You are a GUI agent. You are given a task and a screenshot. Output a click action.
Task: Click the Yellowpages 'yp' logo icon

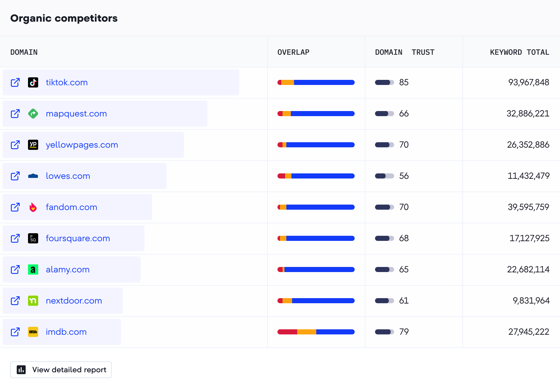coord(33,145)
